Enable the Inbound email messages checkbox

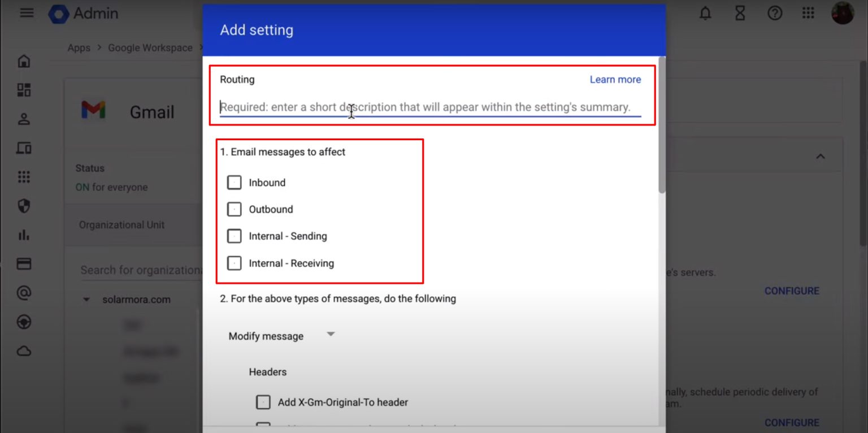(234, 182)
